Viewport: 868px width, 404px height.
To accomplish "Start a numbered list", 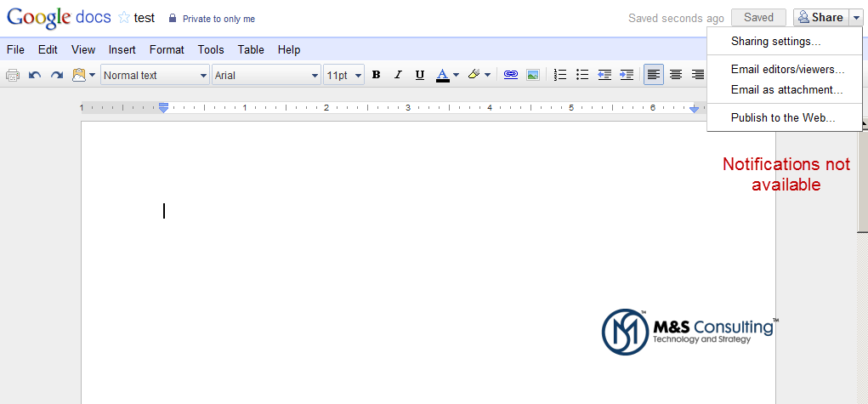I will click(x=560, y=75).
